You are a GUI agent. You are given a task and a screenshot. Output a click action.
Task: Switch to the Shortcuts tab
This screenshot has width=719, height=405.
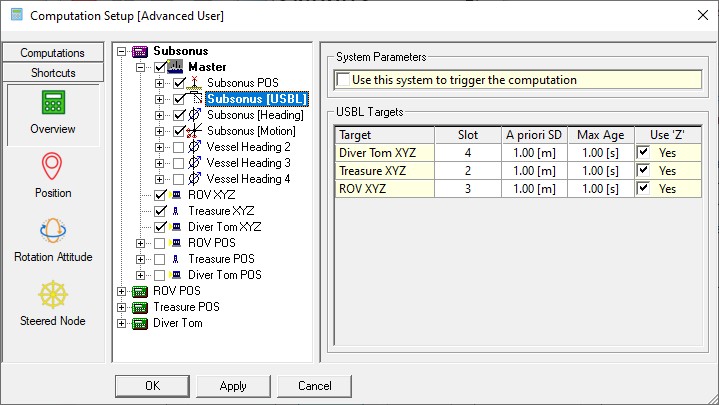coord(53,72)
